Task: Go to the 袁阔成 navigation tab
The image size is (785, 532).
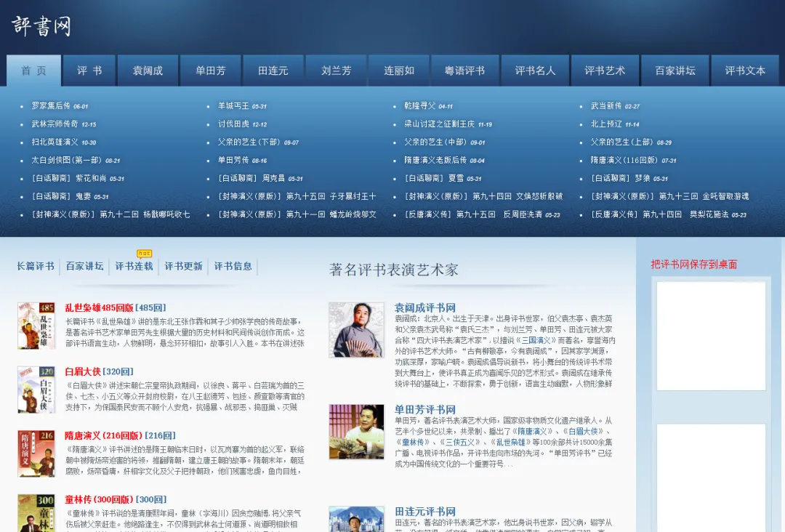Action: 148,70
